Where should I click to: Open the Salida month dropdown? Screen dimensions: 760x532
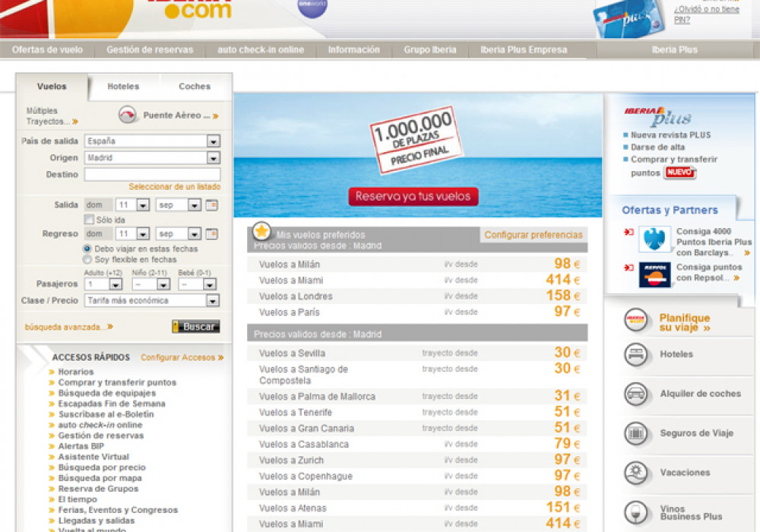194,205
